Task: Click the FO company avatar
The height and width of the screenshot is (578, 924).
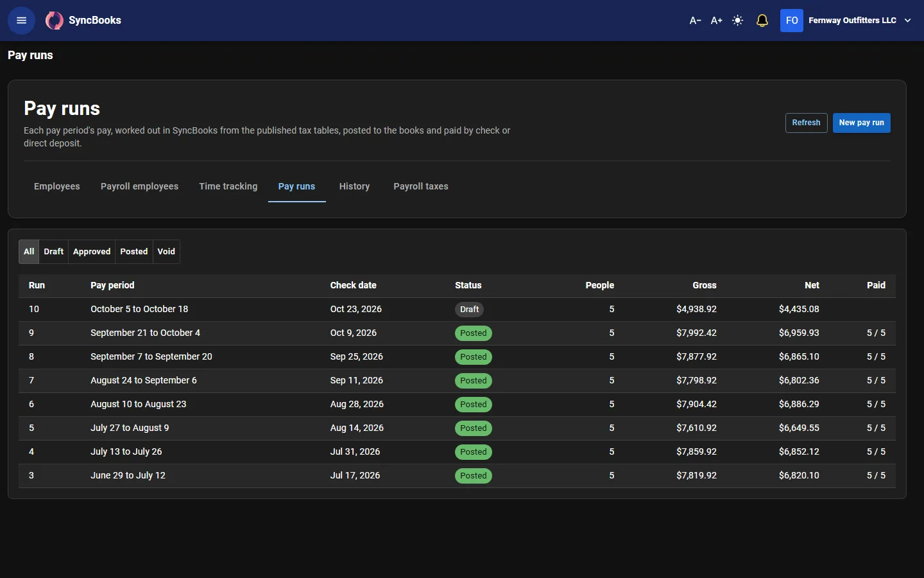Action: [792, 21]
